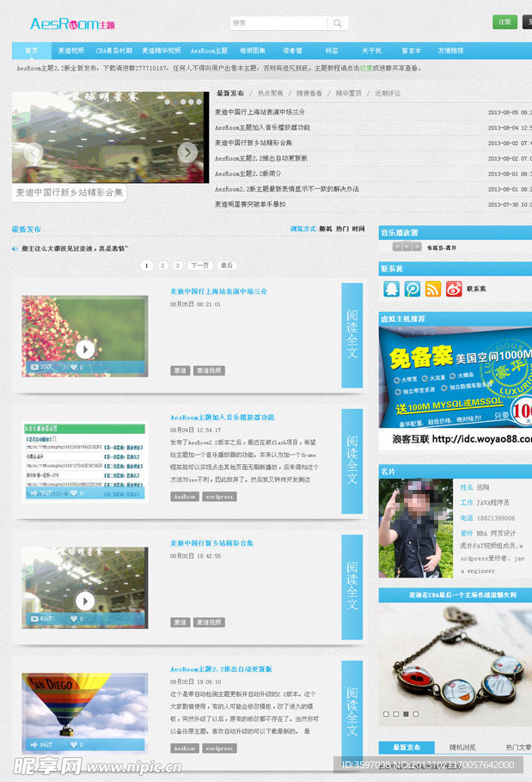Open headline list item 麦迪明星赛突破单手暴扣
This screenshot has height=782, width=532.
pyautogui.click(x=250, y=205)
